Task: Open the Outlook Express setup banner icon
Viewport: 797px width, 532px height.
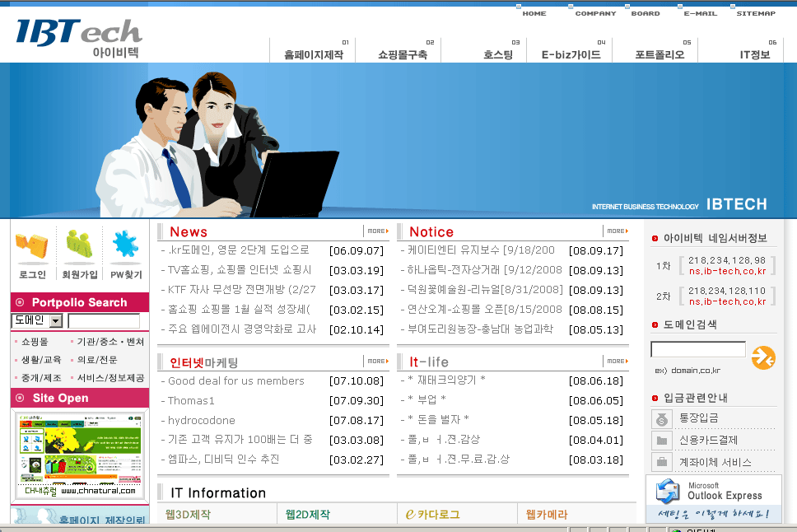Action: 668,492
